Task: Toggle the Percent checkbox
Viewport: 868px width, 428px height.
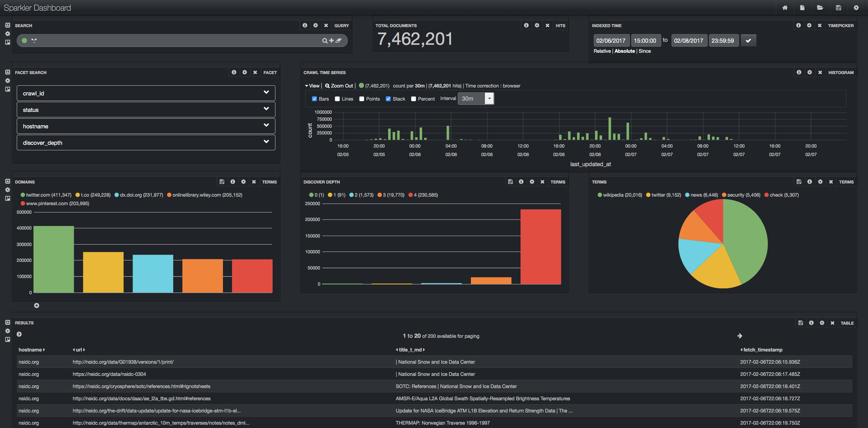Action: click(414, 99)
